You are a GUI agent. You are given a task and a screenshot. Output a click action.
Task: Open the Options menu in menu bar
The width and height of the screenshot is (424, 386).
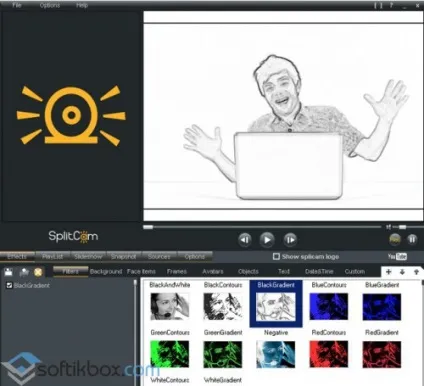click(50, 5)
